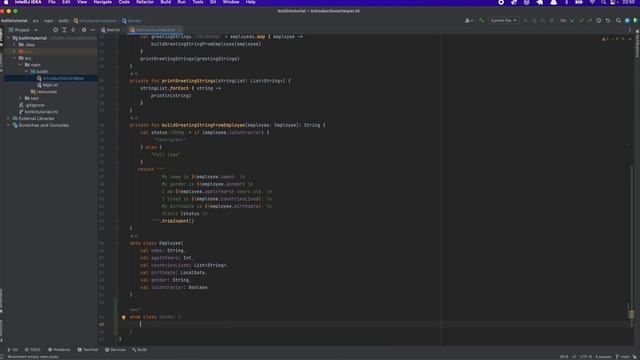The height and width of the screenshot is (360, 640).
Task: Expand the .idea folder arrow
Action: [x=14, y=44]
